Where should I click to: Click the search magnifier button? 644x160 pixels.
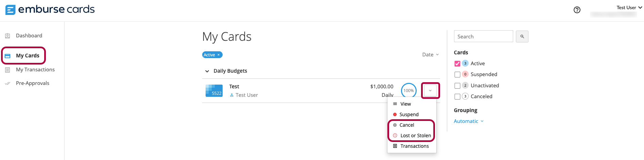pos(522,36)
